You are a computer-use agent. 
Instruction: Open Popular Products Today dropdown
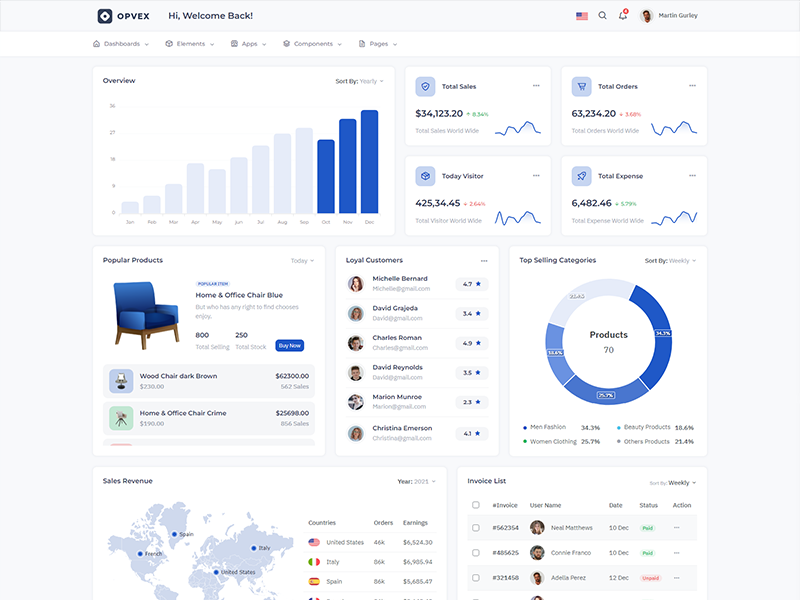(303, 261)
